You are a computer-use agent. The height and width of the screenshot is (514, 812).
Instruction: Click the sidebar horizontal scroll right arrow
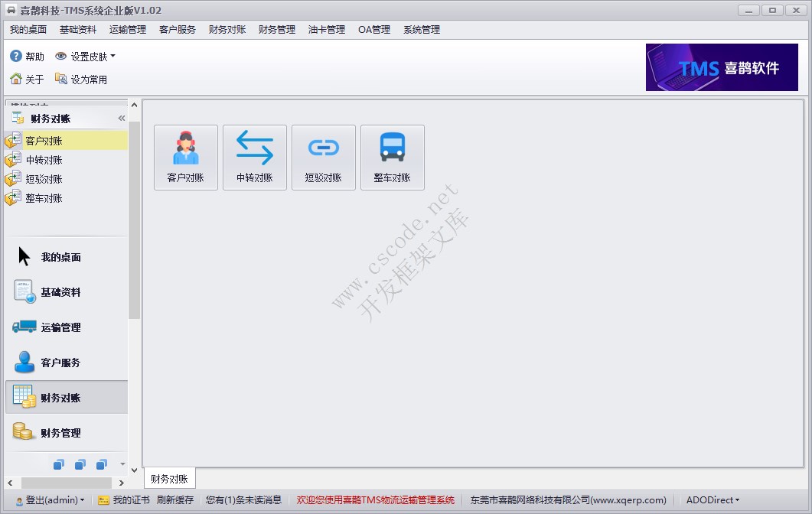(x=122, y=483)
